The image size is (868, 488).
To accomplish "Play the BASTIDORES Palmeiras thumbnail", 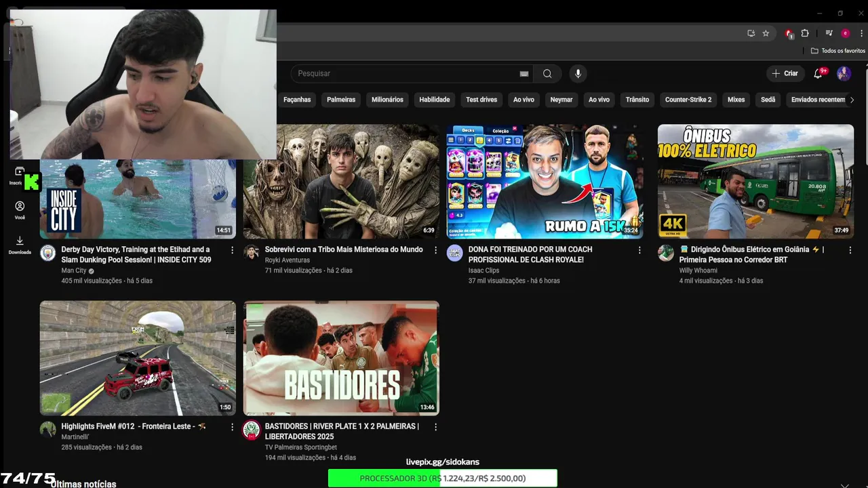I will (341, 359).
